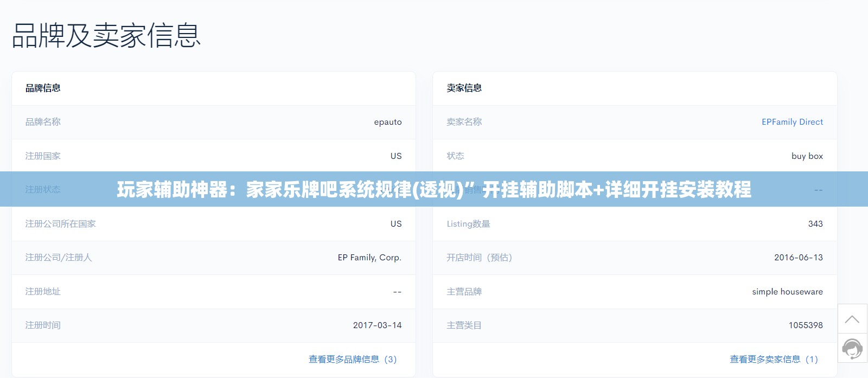Select the EP Family, Corp. value
The height and width of the screenshot is (378, 868).
369,258
